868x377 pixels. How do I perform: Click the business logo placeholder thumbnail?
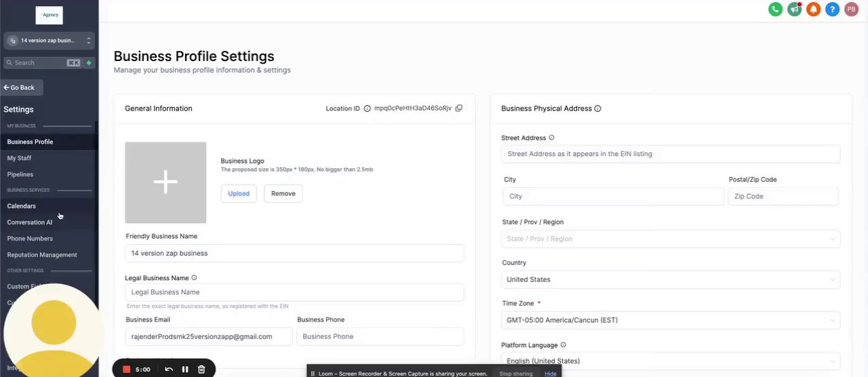pos(165,182)
